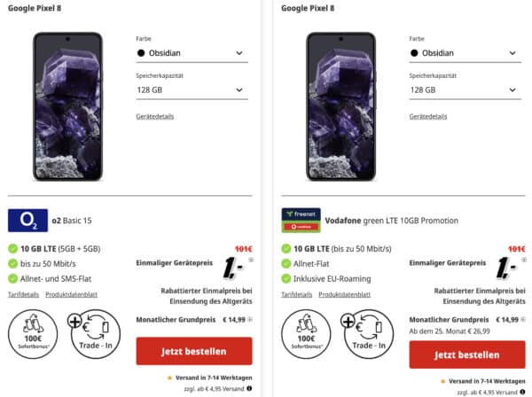Click the 100€ Sofortbonus badge on Vodafone offer

point(306,334)
